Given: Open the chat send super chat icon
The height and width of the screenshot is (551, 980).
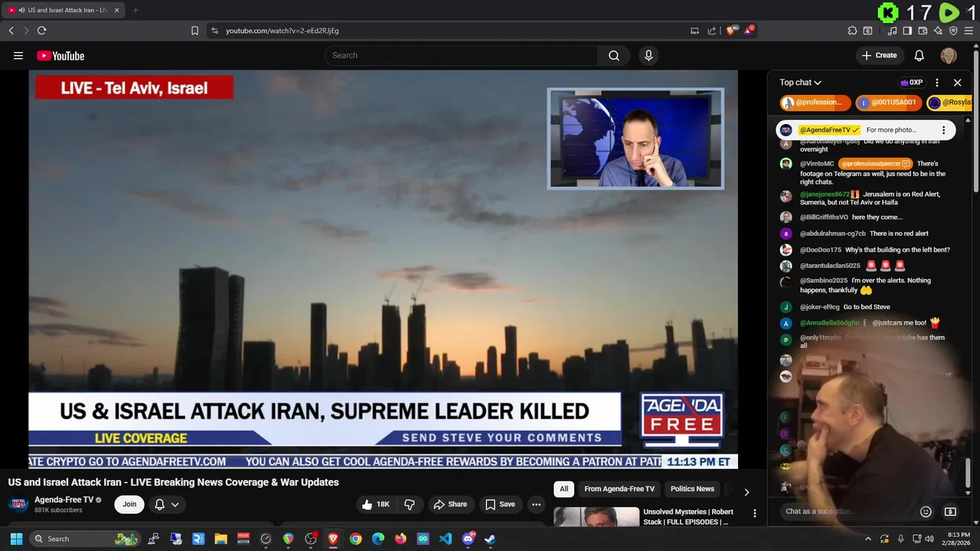Looking at the screenshot, I should 950,511.
